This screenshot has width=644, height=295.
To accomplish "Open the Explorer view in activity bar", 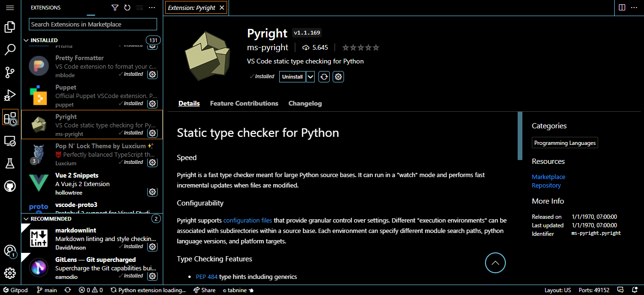I will click(x=10, y=27).
